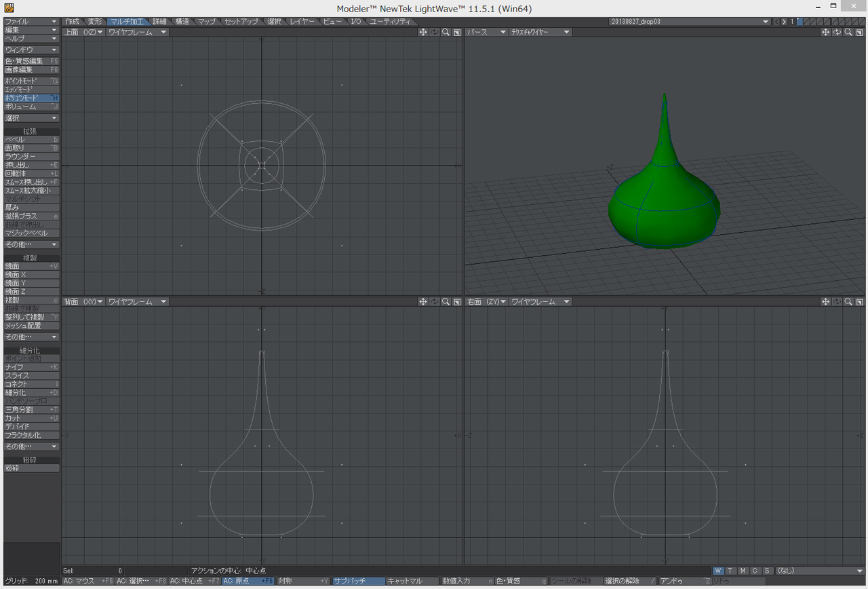Click the zoom magnifier in the perspective viewport
This screenshot has height=589, width=868.
point(848,33)
